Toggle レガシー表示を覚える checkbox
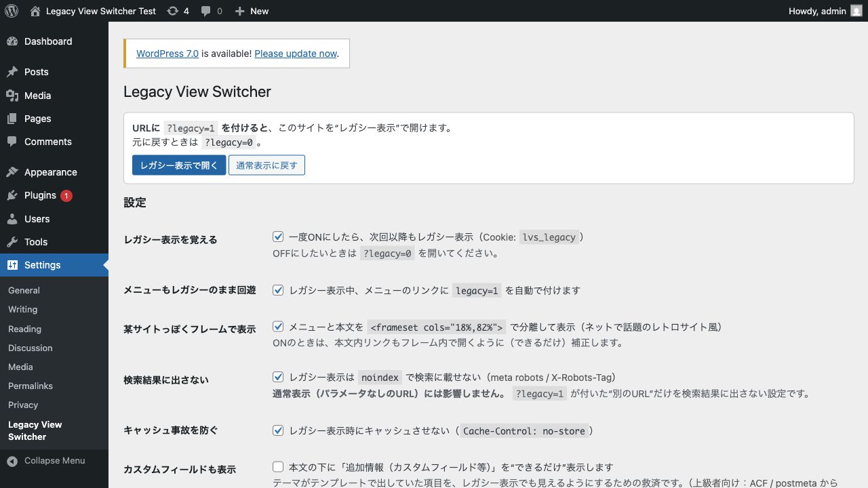Screen dimensions: 868x488 click(278, 237)
